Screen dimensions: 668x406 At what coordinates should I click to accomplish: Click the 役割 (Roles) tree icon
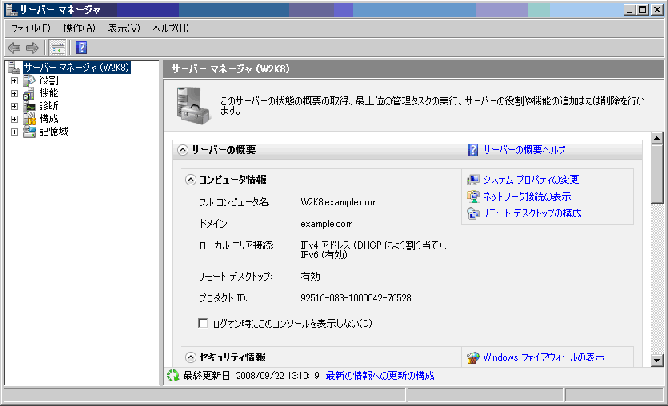coord(29,80)
